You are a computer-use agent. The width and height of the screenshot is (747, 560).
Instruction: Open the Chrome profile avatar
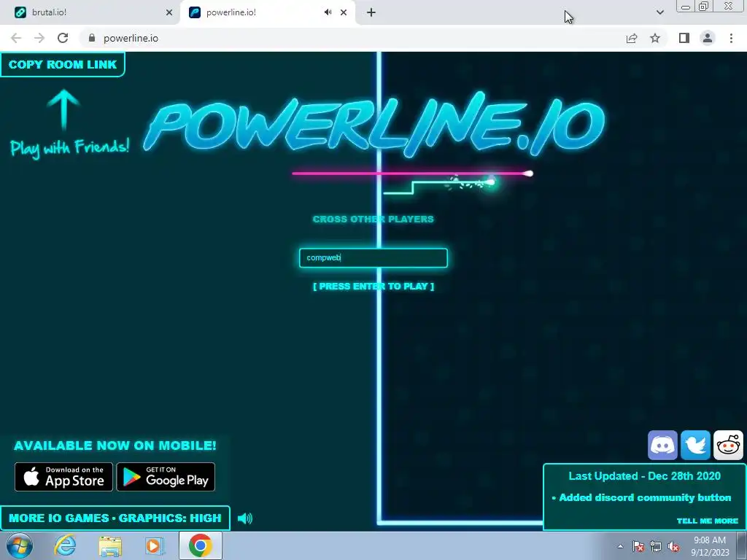pos(708,38)
